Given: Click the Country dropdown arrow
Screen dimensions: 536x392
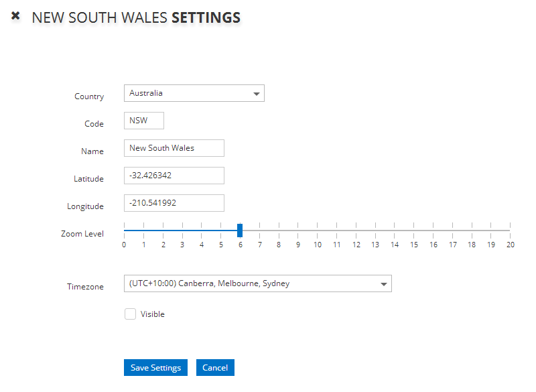Looking at the screenshot, I should pos(257,94).
